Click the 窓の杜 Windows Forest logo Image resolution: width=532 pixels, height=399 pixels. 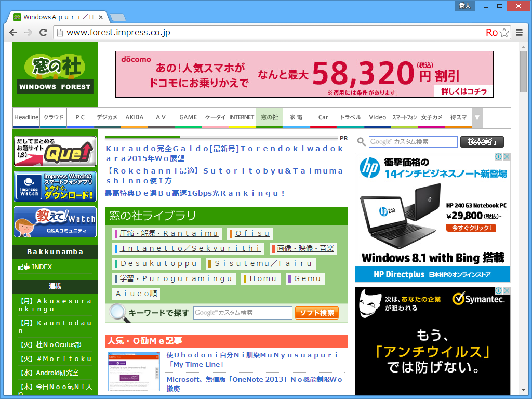tap(54, 73)
